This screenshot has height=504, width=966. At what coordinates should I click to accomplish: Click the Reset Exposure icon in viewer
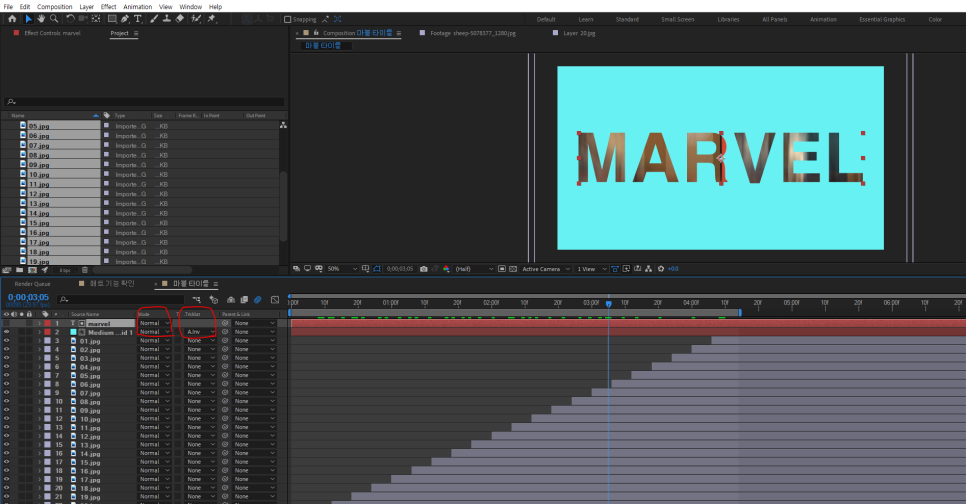pyautogui.click(x=661, y=269)
